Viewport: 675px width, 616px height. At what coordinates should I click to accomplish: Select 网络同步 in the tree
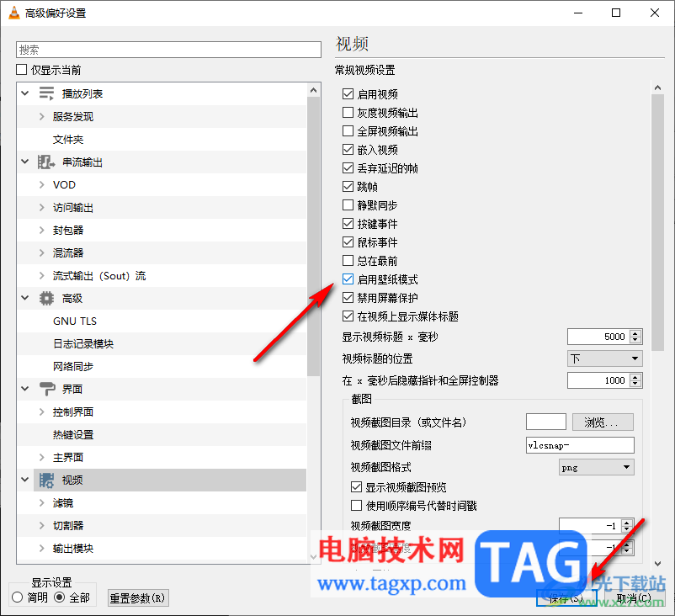73,367
